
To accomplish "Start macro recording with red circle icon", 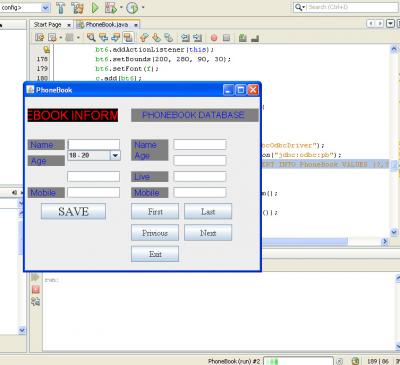I will click(x=214, y=38).
